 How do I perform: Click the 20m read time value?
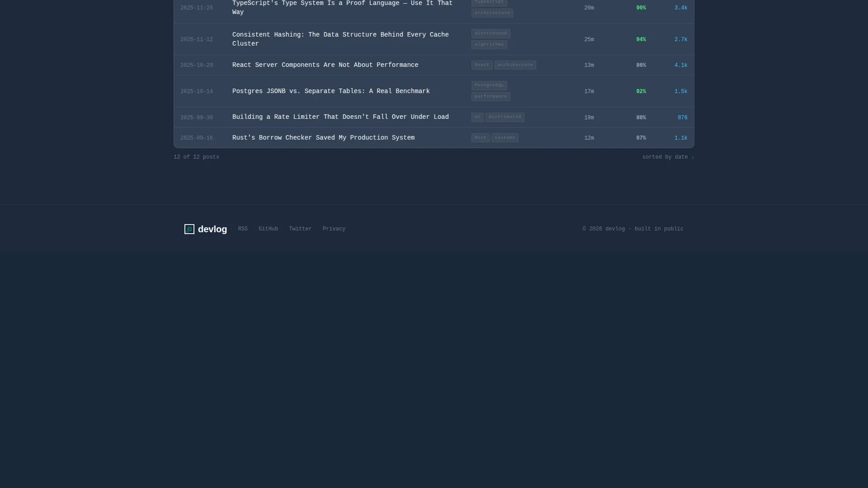589,8
